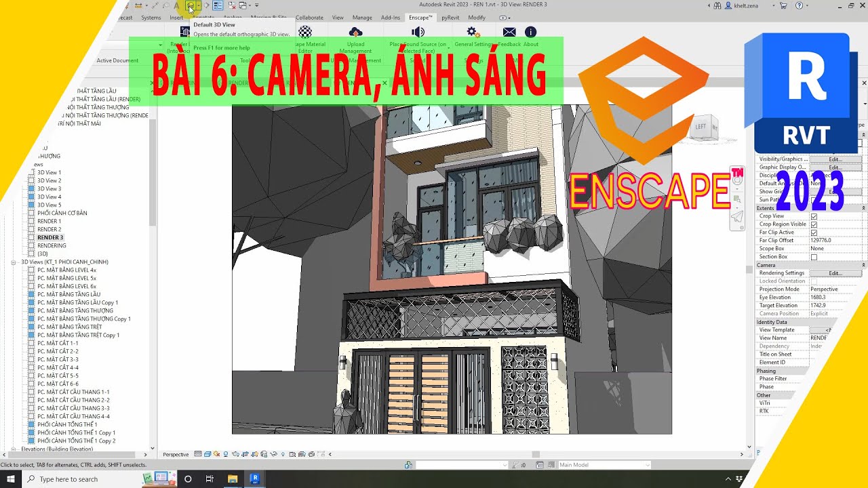Click the Feedback envelope icon
The height and width of the screenshot is (488, 868).
click(509, 32)
